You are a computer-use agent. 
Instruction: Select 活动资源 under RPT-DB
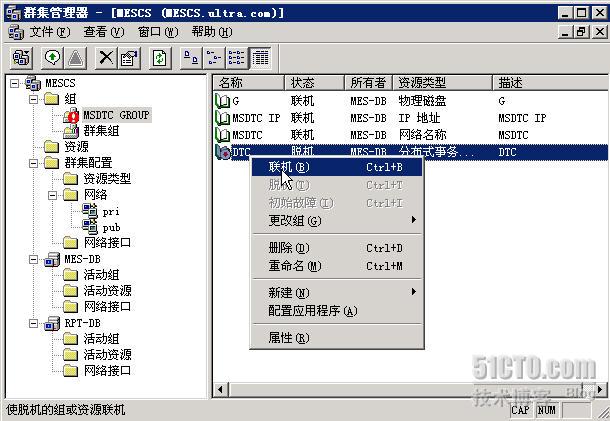tap(107, 355)
